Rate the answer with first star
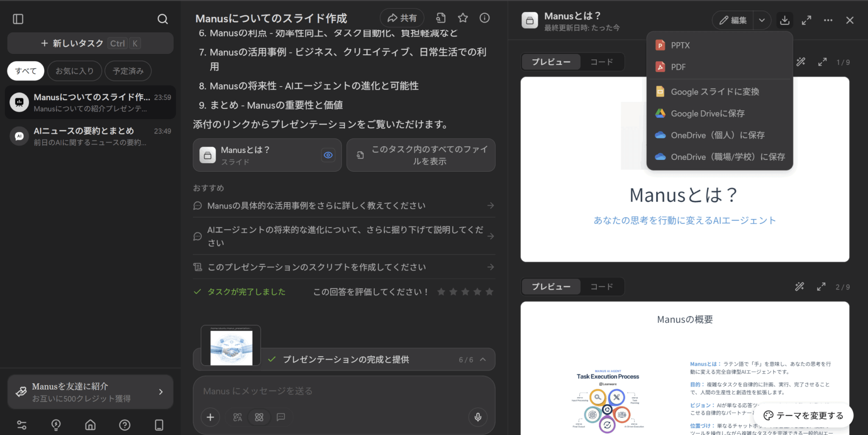The image size is (868, 435). click(x=441, y=292)
